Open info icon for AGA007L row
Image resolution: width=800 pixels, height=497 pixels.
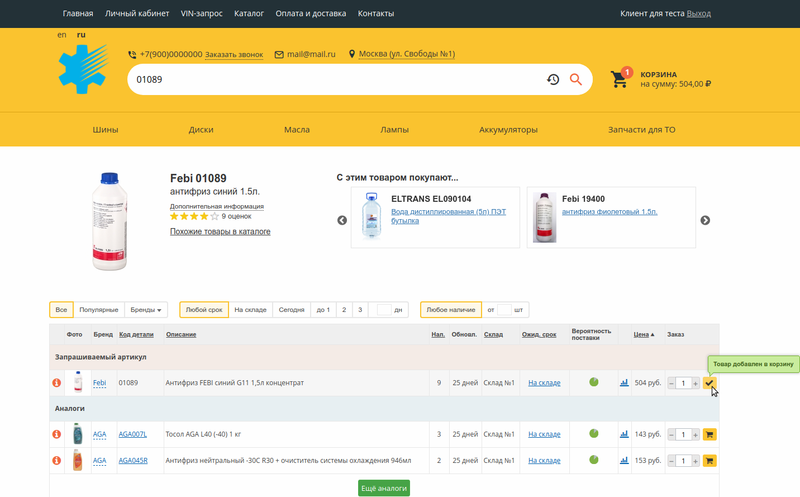coord(57,434)
